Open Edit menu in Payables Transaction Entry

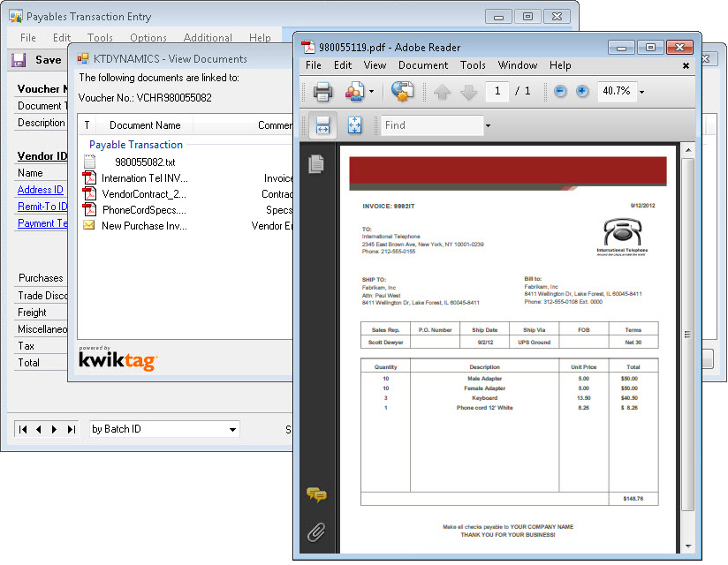[62, 38]
